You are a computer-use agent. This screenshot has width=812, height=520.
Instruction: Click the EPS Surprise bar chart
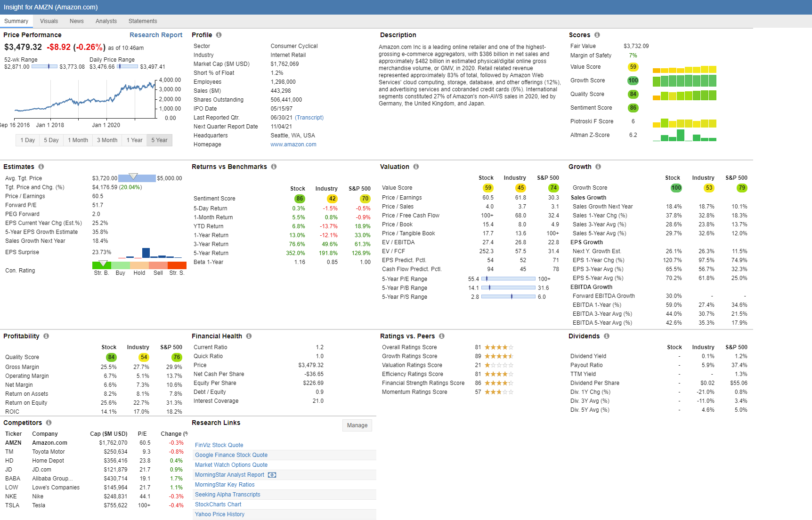tap(150, 253)
